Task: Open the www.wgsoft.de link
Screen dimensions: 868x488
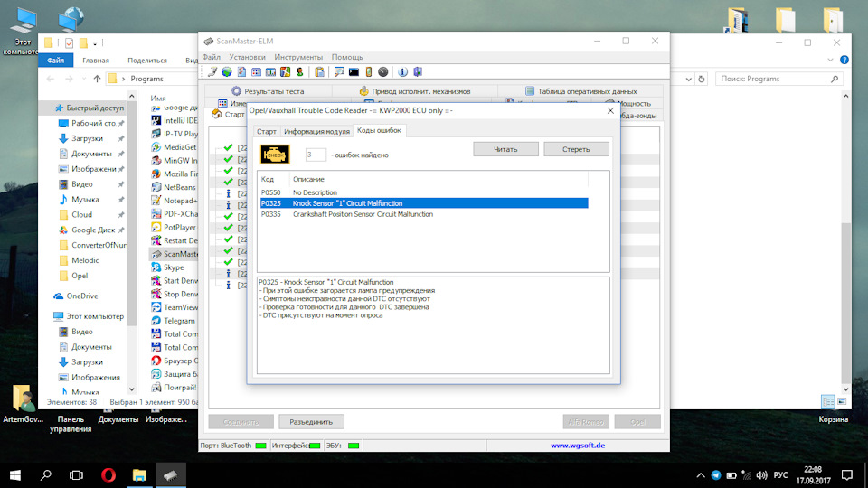Action: pos(578,446)
